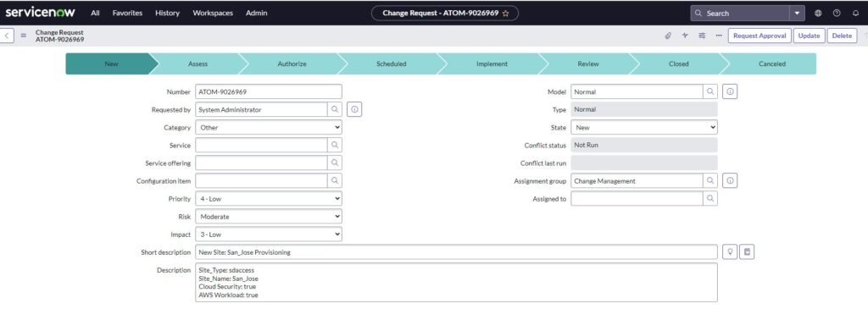Click the Description text area
The image size is (868, 309).
[x=457, y=282]
